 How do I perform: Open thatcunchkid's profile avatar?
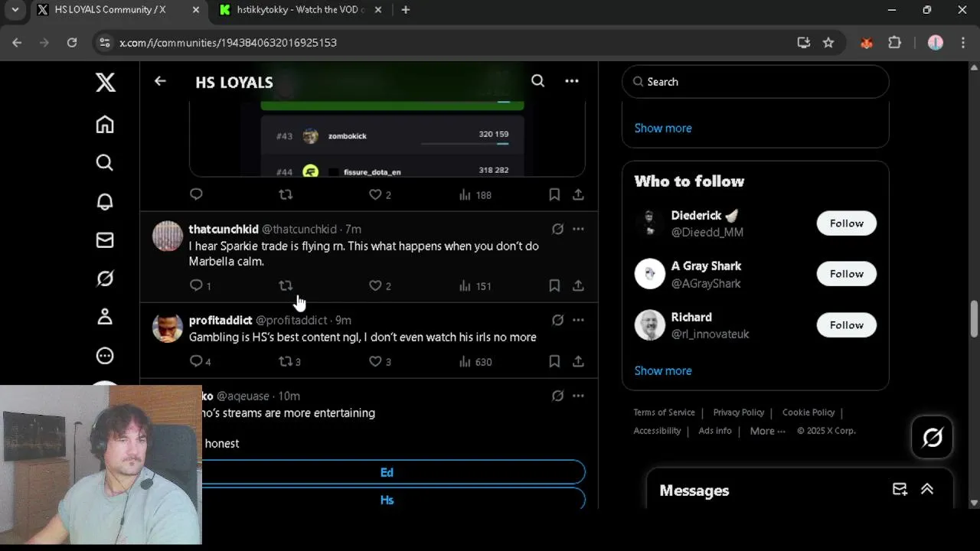[167, 236]
